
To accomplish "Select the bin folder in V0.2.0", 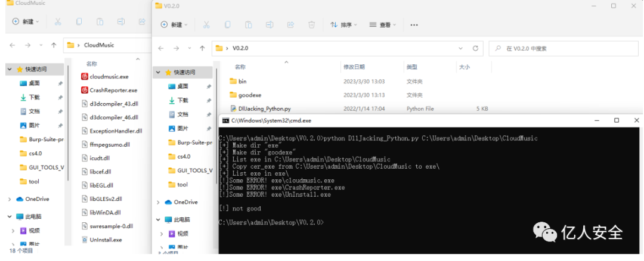I will (x=238, y=81).
